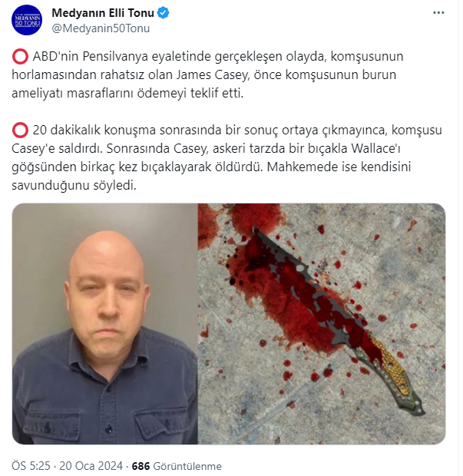Open the three-dot more options menu
The height and width of the screenshot is (476, 463).
(438, 13)
